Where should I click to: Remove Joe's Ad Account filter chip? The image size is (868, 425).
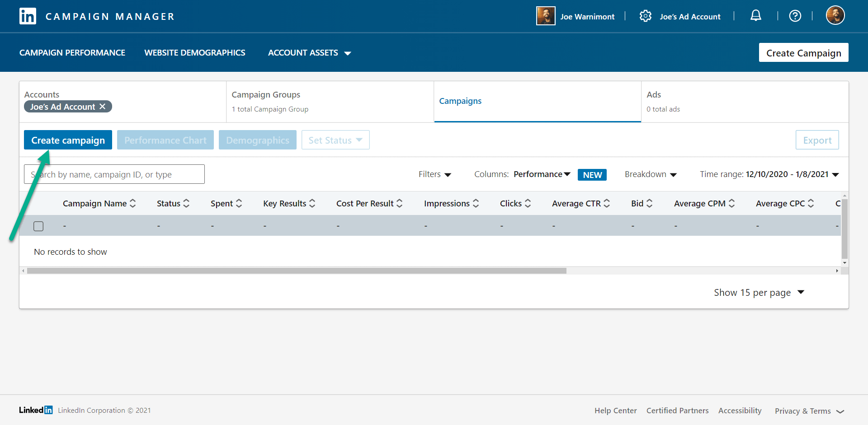coord(103,107)
